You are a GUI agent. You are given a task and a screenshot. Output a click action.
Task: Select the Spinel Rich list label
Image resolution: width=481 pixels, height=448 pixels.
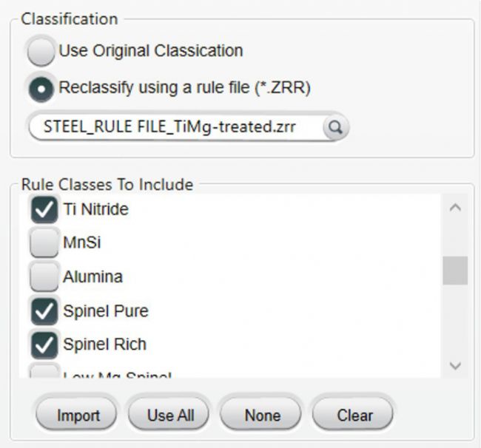(104, 345)
